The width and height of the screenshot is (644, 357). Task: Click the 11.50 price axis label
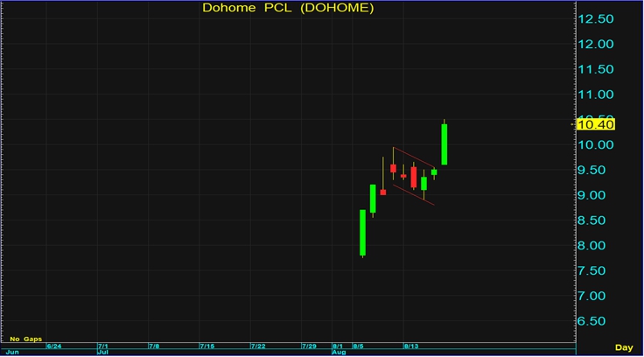(596, 69)
